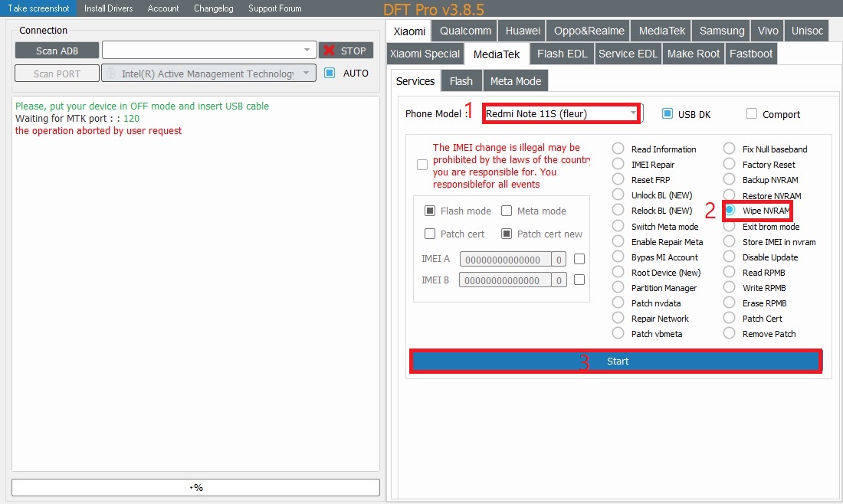Enable the Comport checkbox
Viewport: 843px width, 504px height.
752,113
